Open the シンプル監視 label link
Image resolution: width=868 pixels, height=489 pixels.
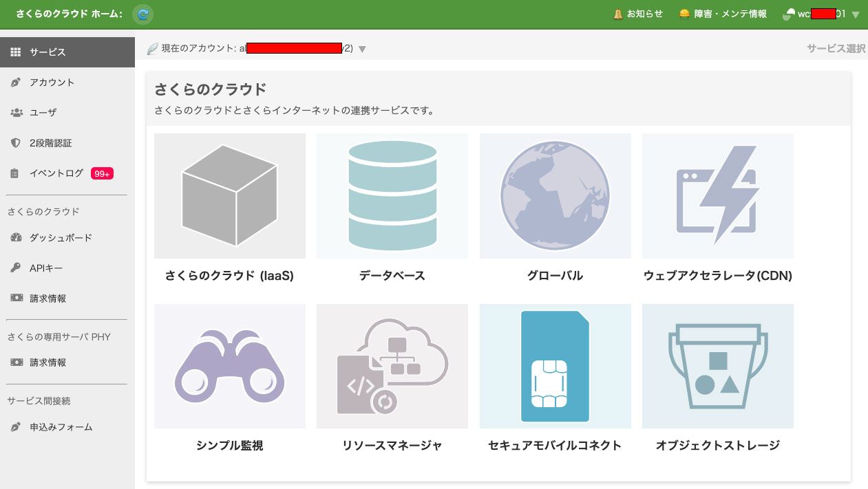click(x=230, y=446)
